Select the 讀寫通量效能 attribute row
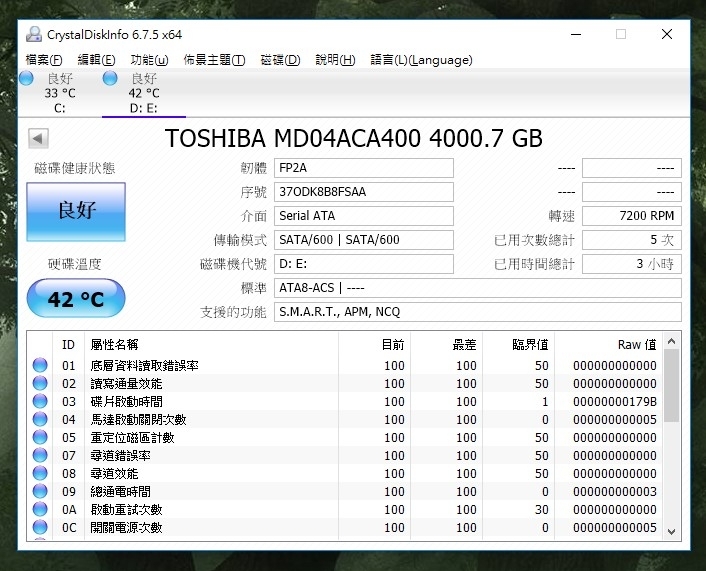The height and width of the screenshot is (571, 706). pos(345,383)
